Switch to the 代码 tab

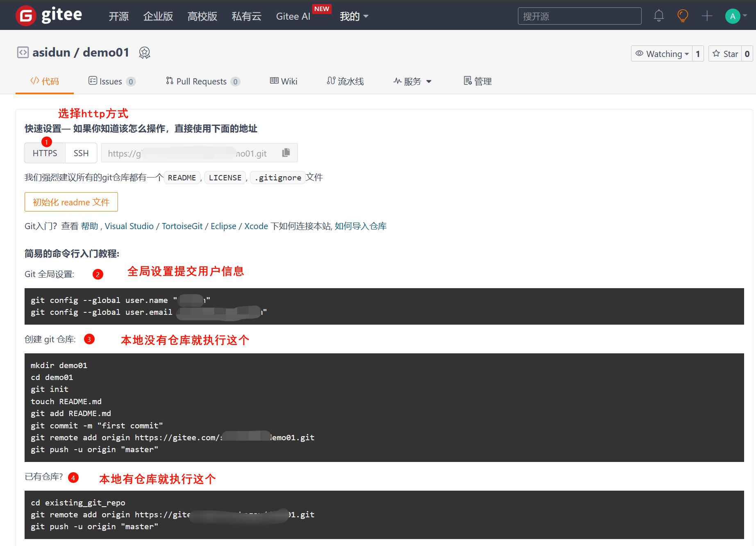(45, 81)
